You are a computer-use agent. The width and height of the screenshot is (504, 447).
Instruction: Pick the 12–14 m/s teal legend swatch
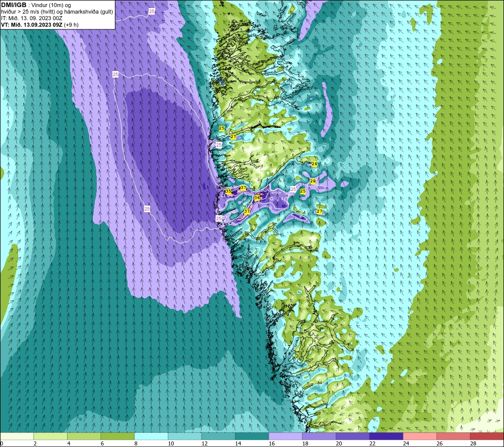[x=218, y=436]
